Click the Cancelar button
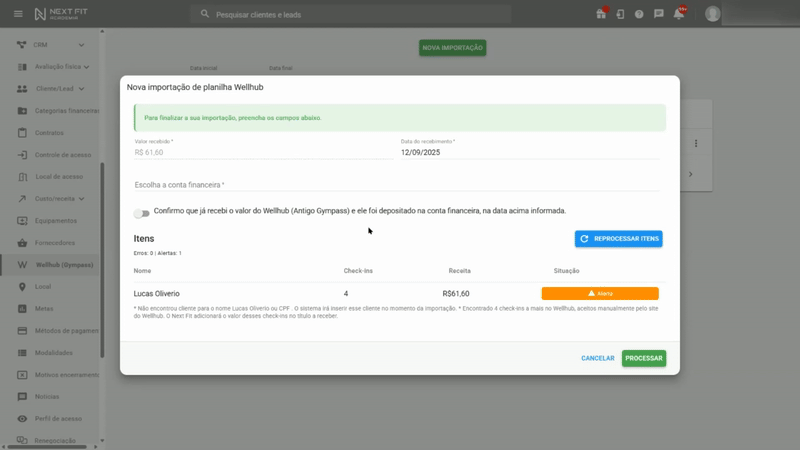The image size is (800, 450). (x=597, y=358)
